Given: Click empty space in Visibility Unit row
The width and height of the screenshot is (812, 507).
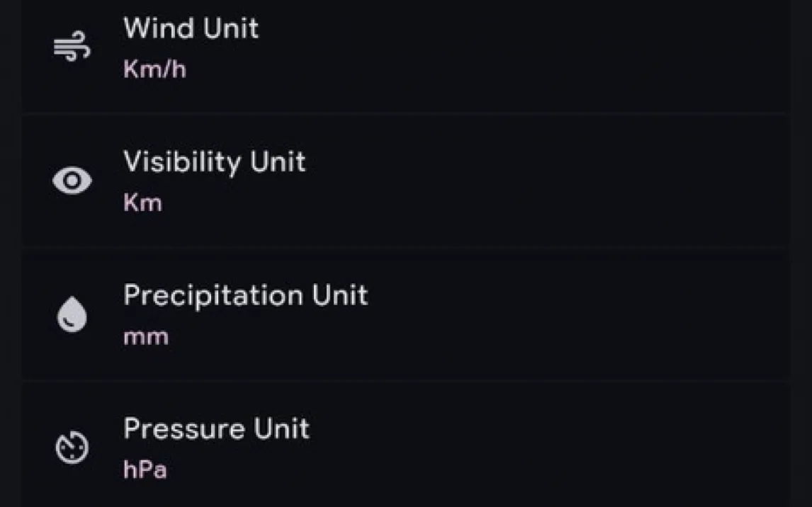Looking at the screenshot, I should click(567, 181).
